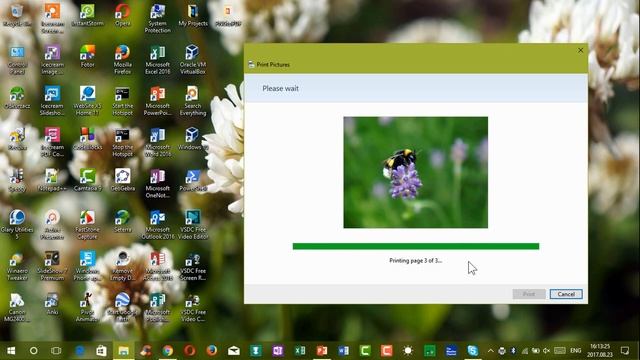Select the Start Google Earth desktop shortcut
The height and width of the screenshot is (360, 640).
tap(122, 308)
